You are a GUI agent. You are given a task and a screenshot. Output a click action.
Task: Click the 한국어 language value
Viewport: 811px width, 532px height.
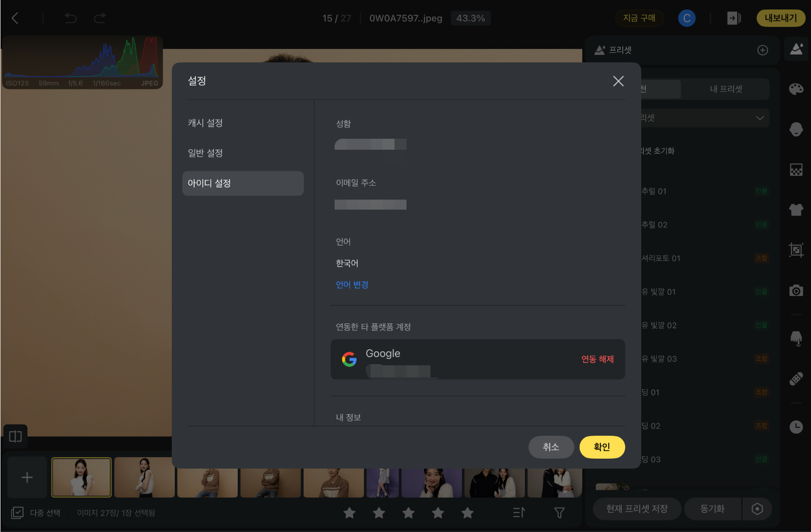coord(347,264)
